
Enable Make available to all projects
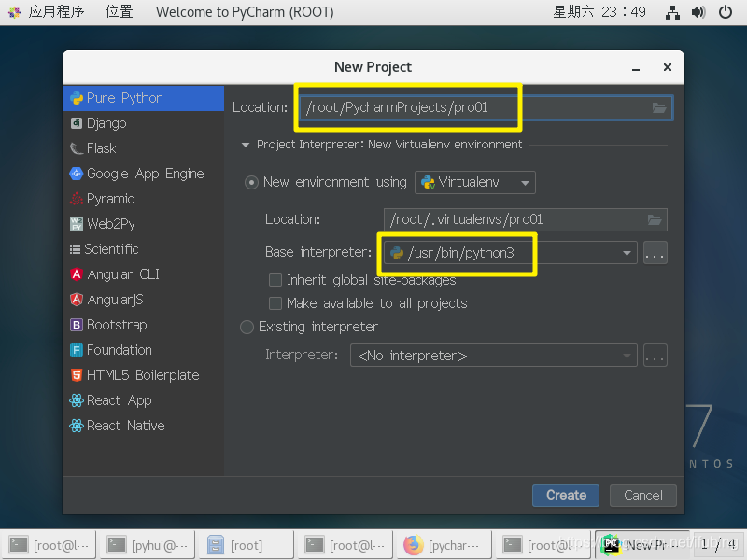[275, 303]
